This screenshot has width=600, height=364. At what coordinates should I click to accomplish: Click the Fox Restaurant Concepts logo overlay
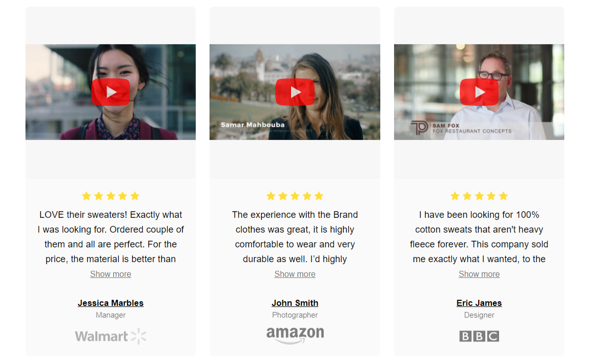pos(419,128)
